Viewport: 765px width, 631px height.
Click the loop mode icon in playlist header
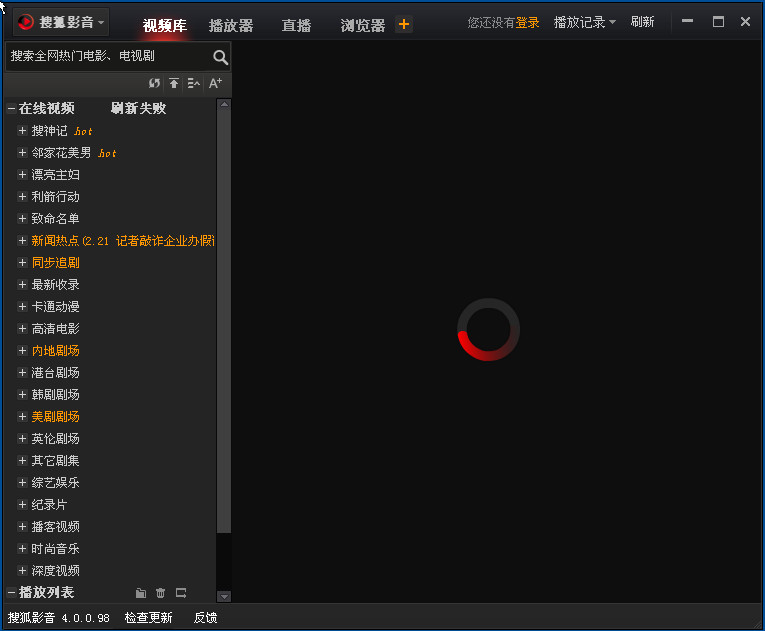(x=181, y=593)
